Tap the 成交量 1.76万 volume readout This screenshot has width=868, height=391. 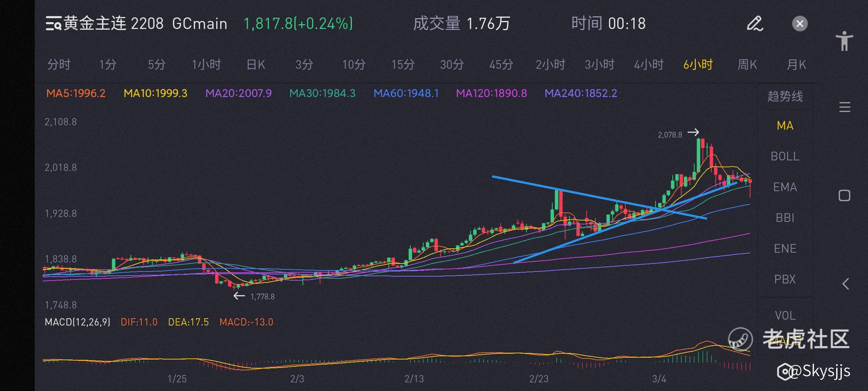coord(461,24)
